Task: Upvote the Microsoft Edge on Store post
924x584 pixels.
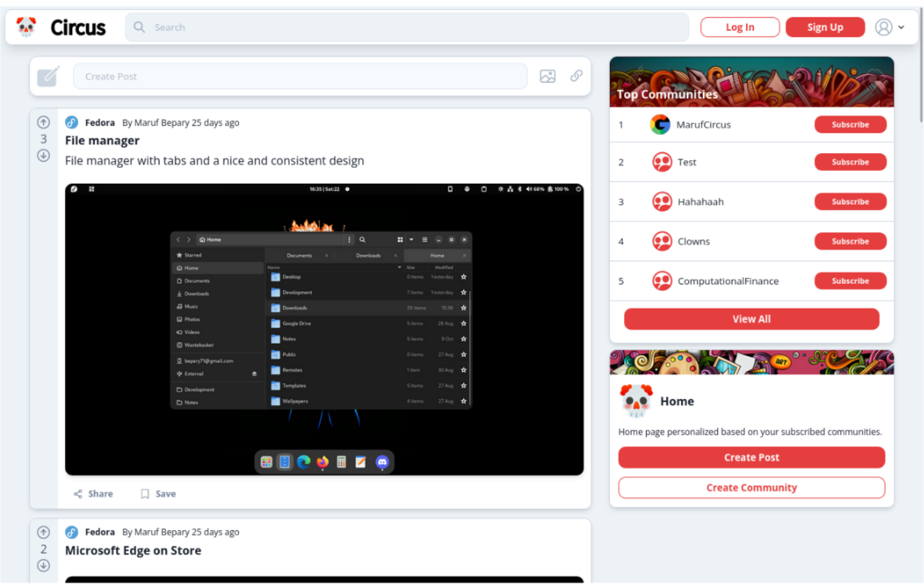Action: pyautogui.click(x=44, y=532)
